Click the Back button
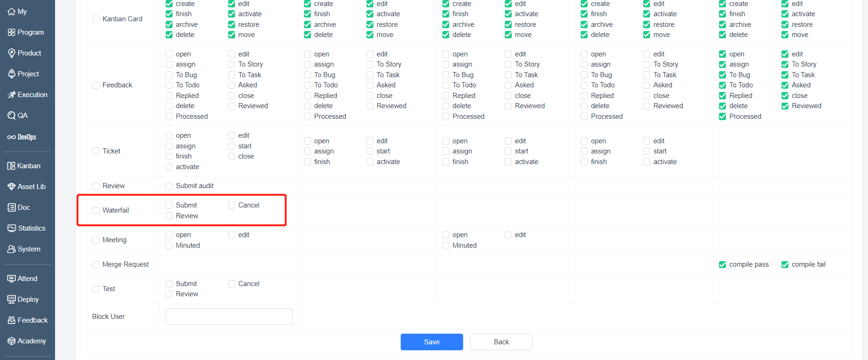 point(501,342)
